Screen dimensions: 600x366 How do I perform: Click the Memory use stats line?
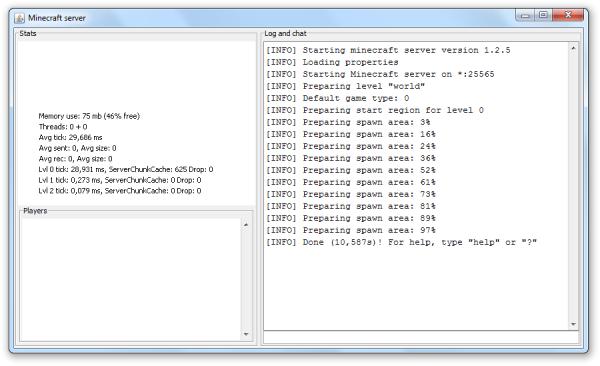click(89, 116)
